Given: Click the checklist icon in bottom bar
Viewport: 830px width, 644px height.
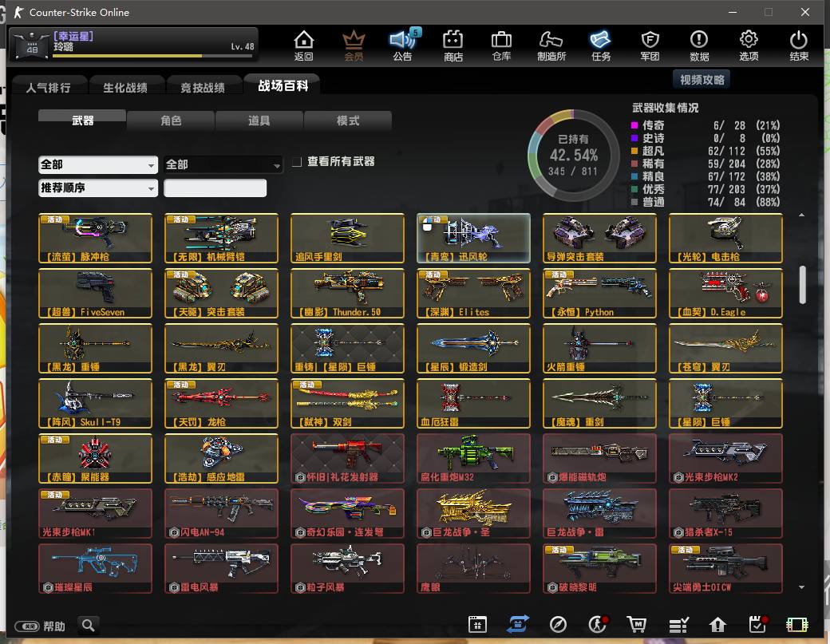Looking at the screenshot, I should (x=678, y=625).
